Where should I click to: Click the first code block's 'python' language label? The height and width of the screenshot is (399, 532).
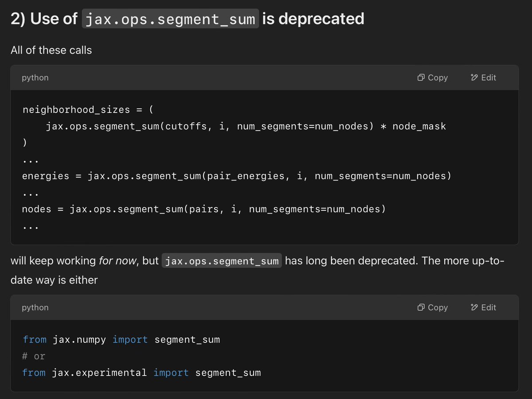click(x=35, y=77)
